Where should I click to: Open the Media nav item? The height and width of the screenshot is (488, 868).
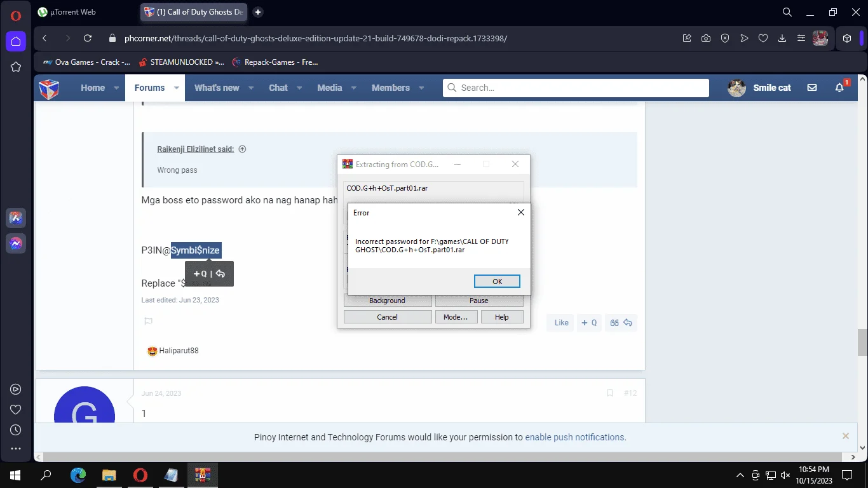tap(330, 88)
